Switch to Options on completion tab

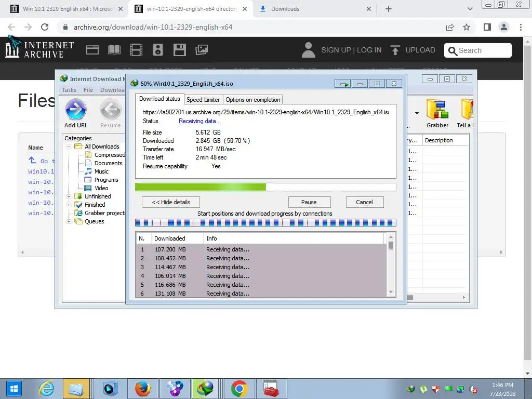(x=253, y=100)
